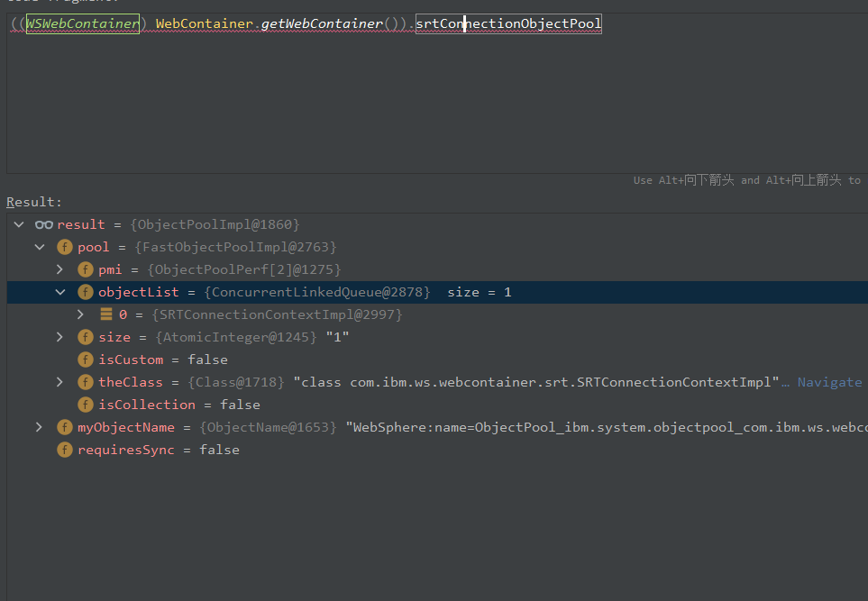Click the Result: label
Viewport: 868px width, 601px height.
[34, 202]
